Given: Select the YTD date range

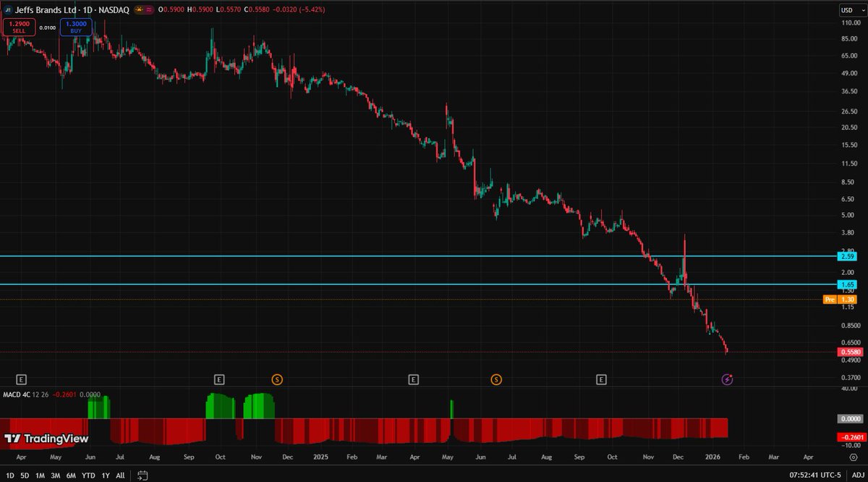Looking at the screenshot, I should (88, 475).
